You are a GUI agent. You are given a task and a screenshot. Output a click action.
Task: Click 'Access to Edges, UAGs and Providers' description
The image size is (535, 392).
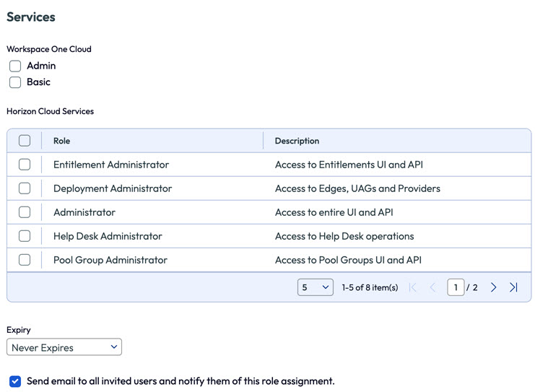357,188
